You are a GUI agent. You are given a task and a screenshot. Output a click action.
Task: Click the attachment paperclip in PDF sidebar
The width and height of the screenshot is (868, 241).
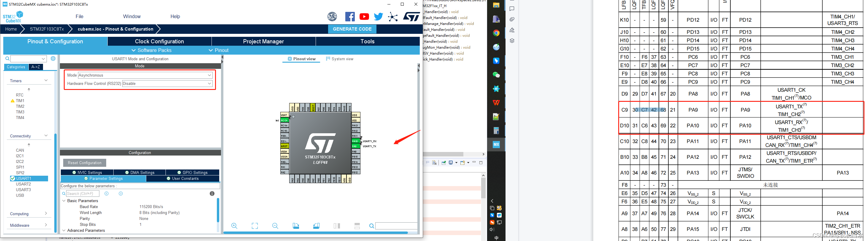[512, 19]
